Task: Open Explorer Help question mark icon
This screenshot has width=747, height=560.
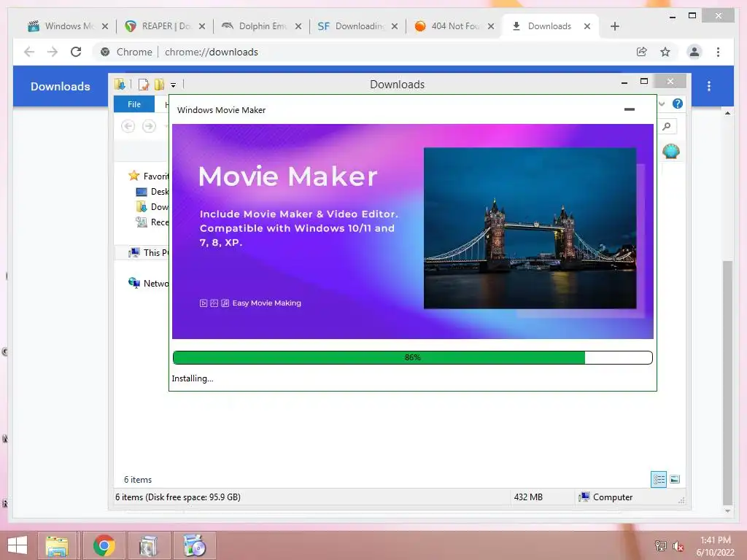Action: [x=678, y=104]
